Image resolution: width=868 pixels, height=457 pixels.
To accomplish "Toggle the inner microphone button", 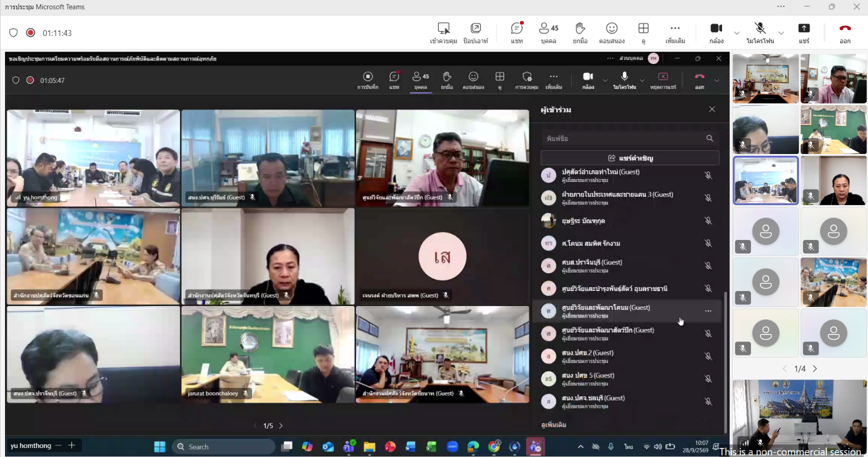I will 624,80.
